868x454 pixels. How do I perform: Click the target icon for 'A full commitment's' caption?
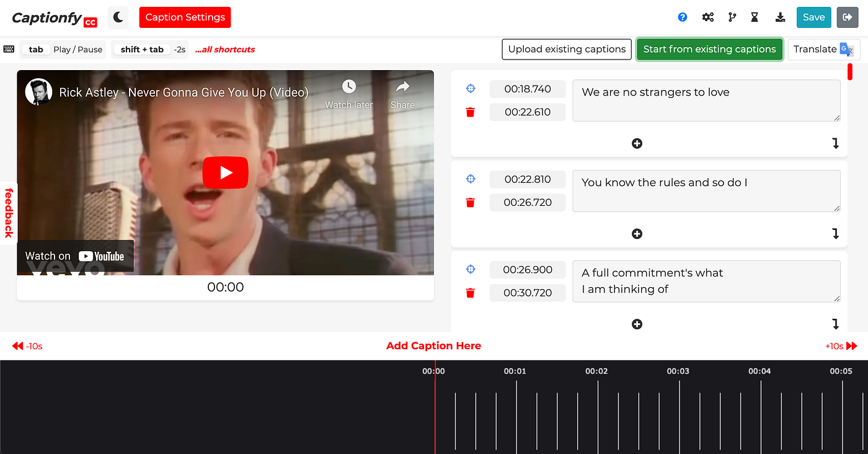471,269
